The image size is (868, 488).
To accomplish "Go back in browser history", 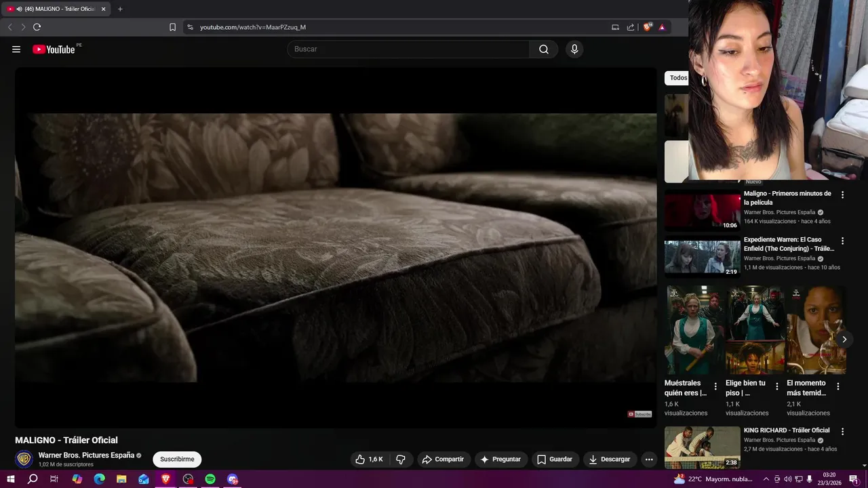I will coord(9,27).
